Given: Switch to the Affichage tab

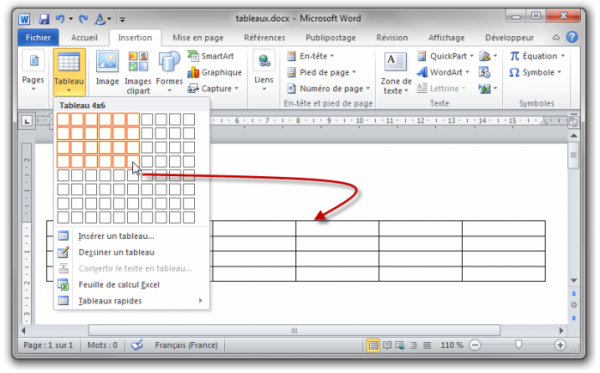Looking at the screenshot, I should click(x=446, y=37).
